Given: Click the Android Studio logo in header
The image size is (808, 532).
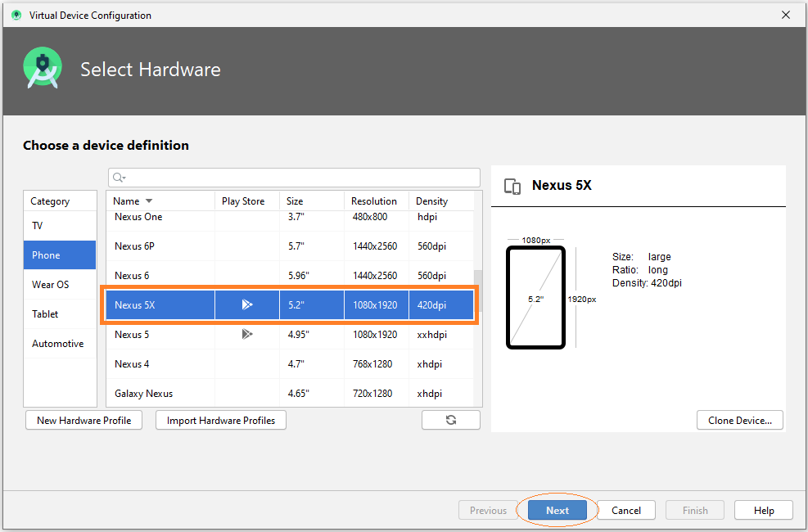Looking at the screenshot, I should [x=43, y=69].
